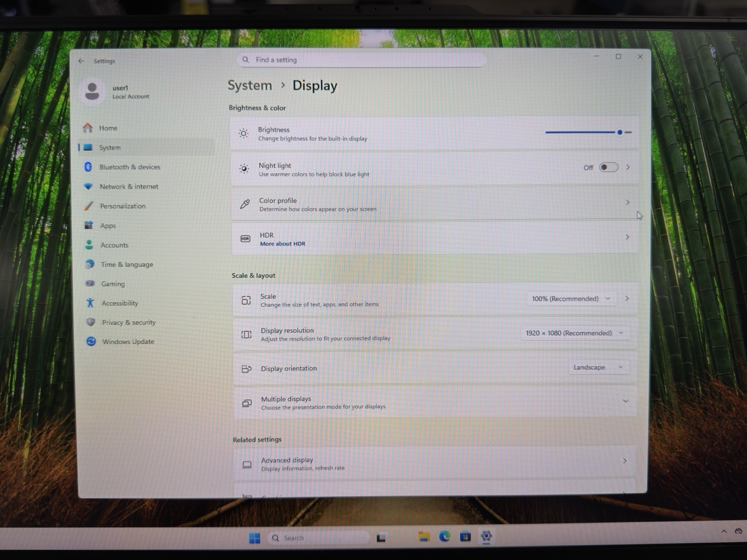Select Network & internet in sidebar
The image size is (747, 560).
(x=148, y=186)
